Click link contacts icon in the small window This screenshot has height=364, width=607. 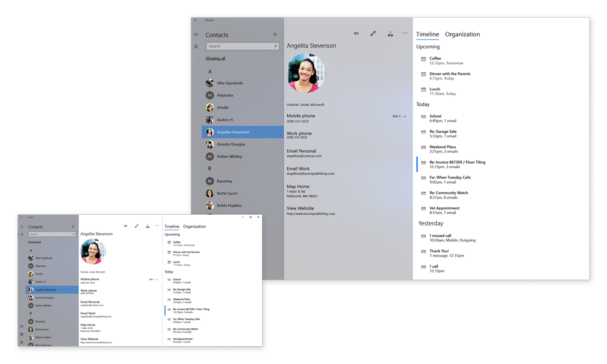coord(148,226)
